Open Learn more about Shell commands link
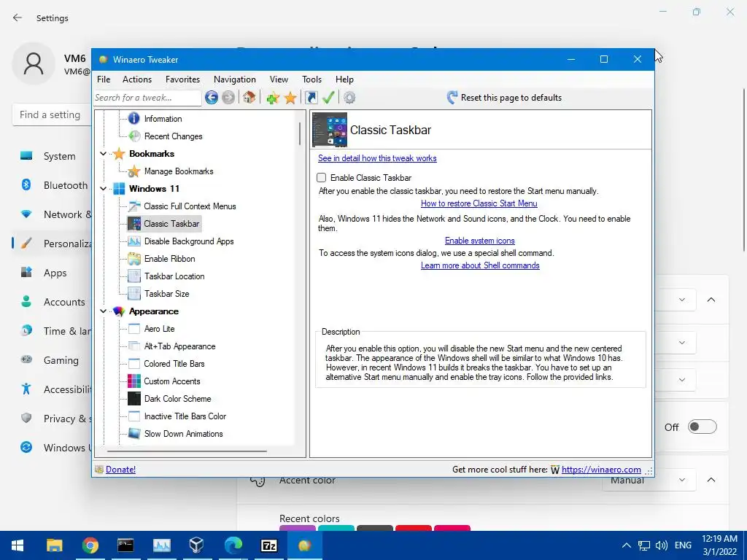 pos(480,265)
